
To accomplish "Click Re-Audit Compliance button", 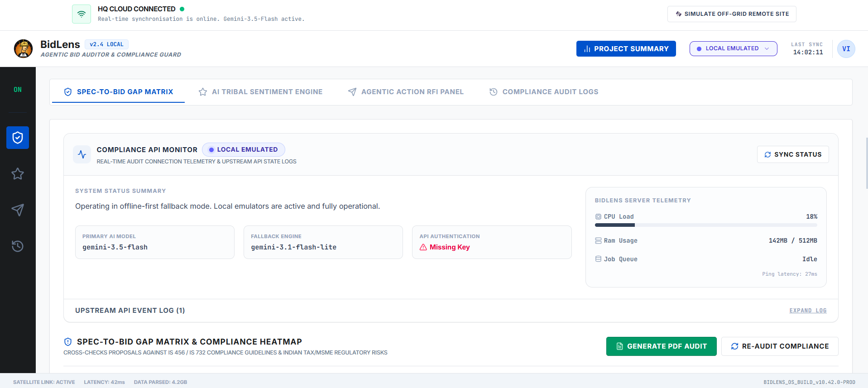I will [780, 346].
